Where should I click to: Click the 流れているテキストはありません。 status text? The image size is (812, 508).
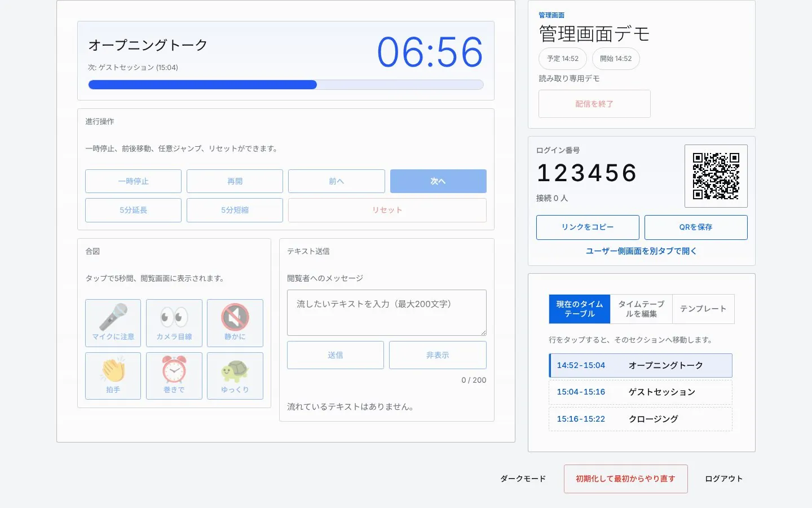[350, 406]
